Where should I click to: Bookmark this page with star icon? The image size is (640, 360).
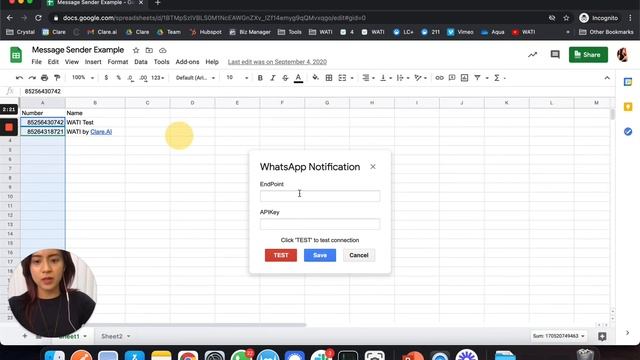point(566,18)
